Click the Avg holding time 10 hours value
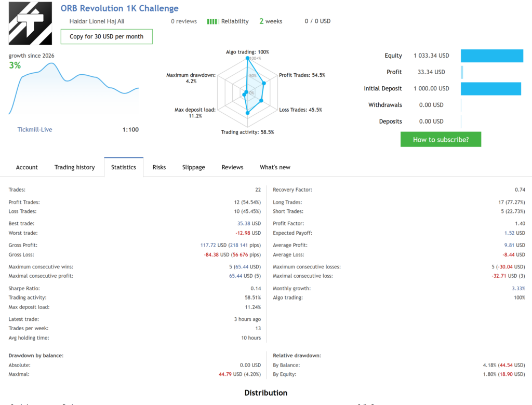532x405 pixels. click(251, 338)
